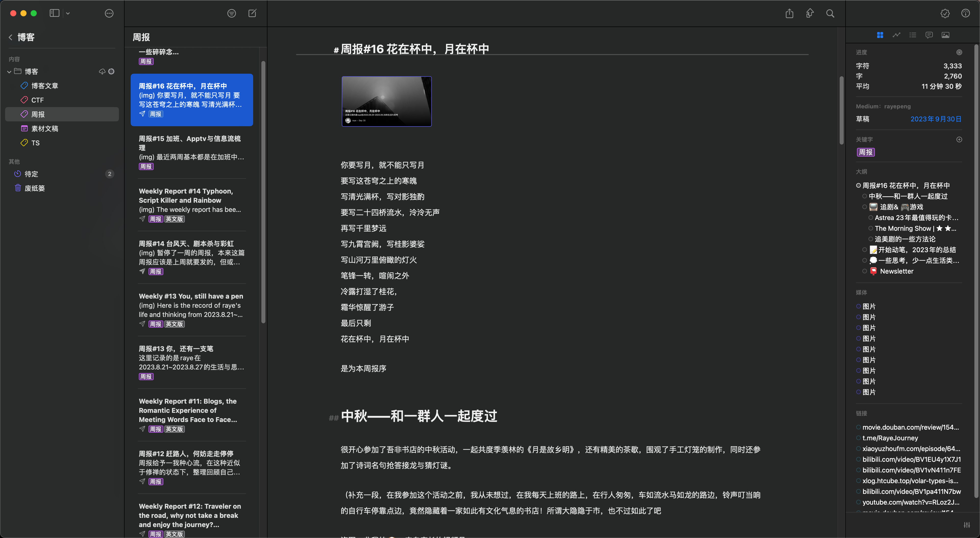
Task: Open the ellipsis options menu above sidebar
Action: pyautogui.click(x=109, y=13)
